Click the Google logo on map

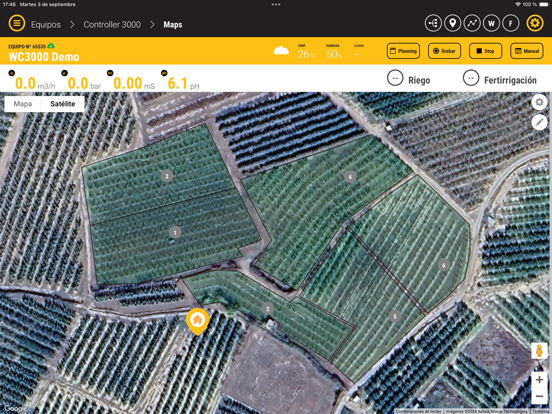15,408
